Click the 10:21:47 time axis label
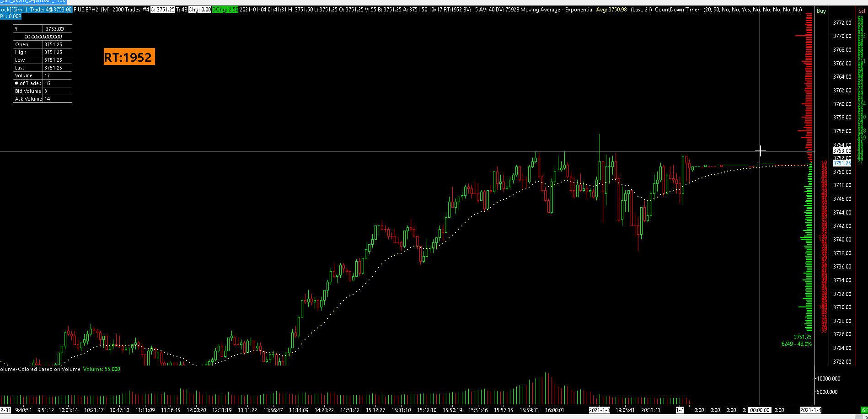Viewport: 868px width, 419px height. tap(94, 410)
